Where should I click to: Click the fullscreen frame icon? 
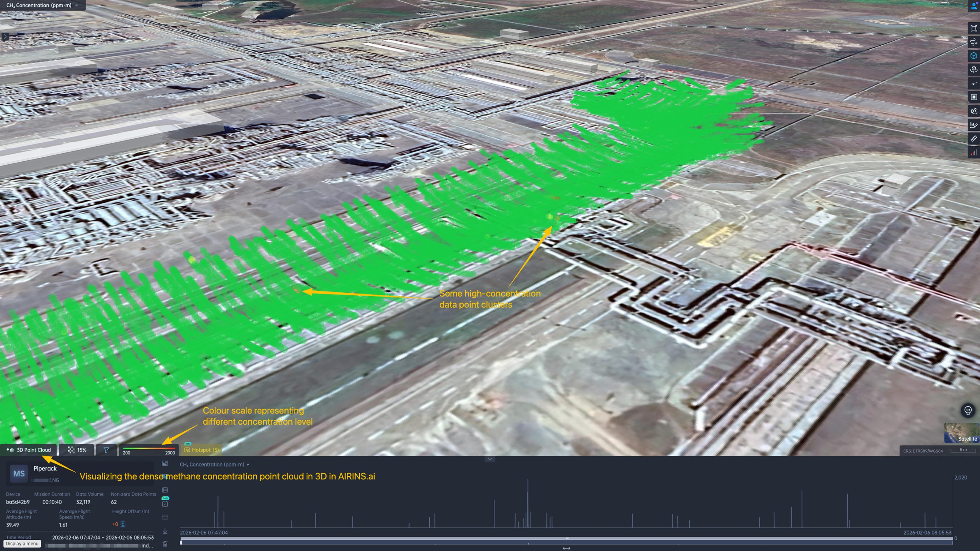click(x=973, y=28)
